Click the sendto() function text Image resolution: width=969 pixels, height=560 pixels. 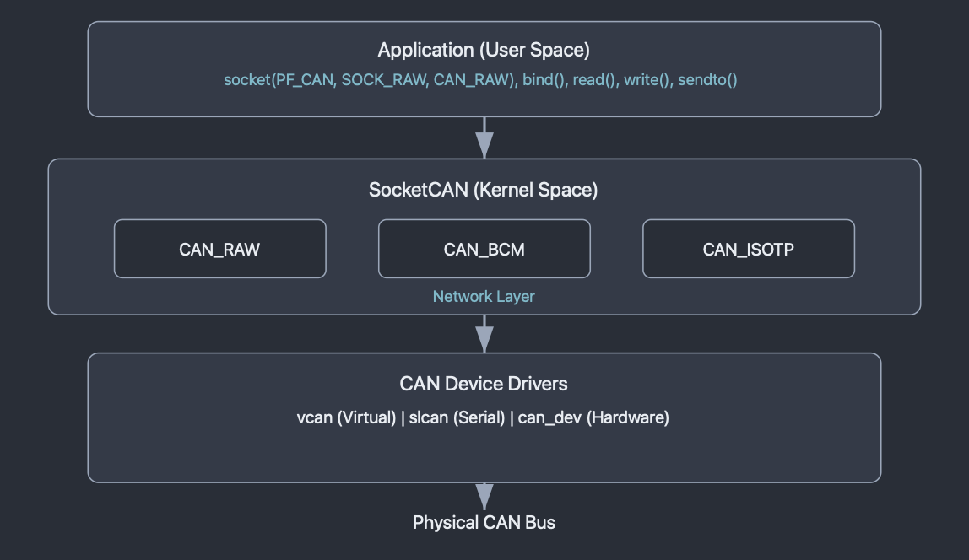pos(707,79)
